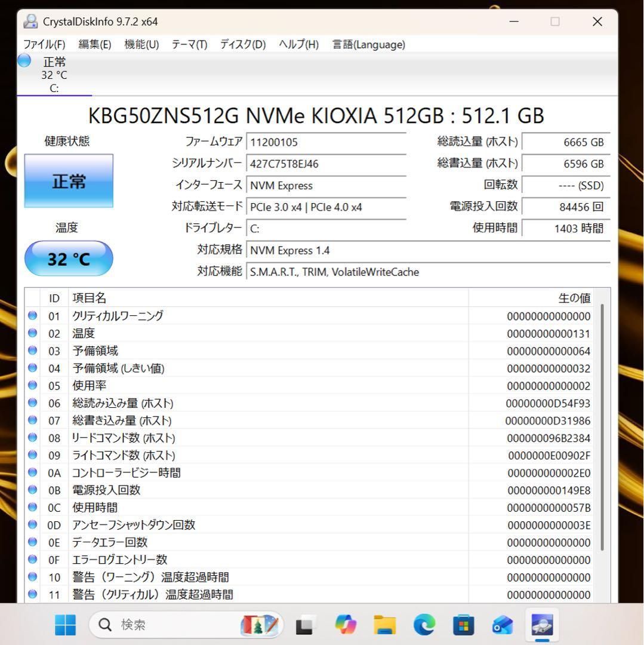This screenshot has width=644, height=645.
Task: Click the drive status circle above the C: label
Action: 23,60
